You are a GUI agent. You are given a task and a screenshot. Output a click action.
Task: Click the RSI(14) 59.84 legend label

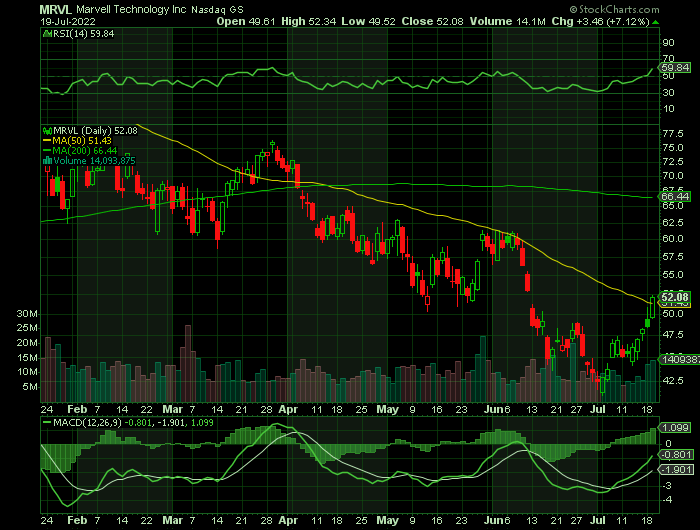[x=83, y=33]
